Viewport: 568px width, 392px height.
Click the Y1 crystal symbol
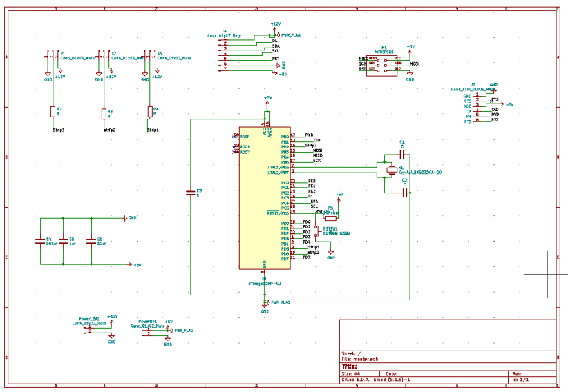click(x=392, y=170)
